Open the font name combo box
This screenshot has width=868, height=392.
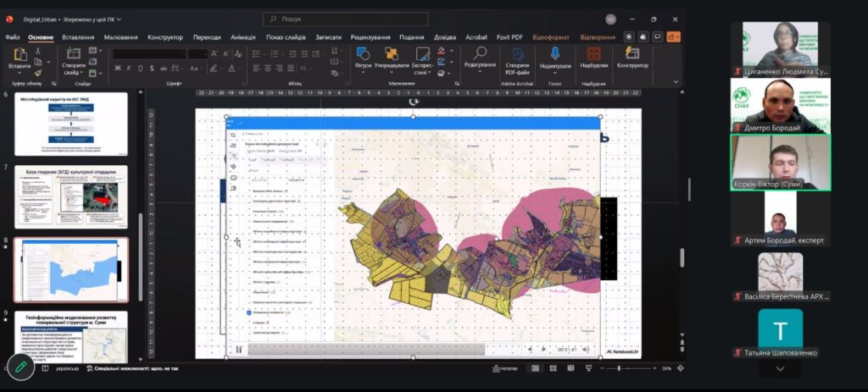(x=149, y=53)
